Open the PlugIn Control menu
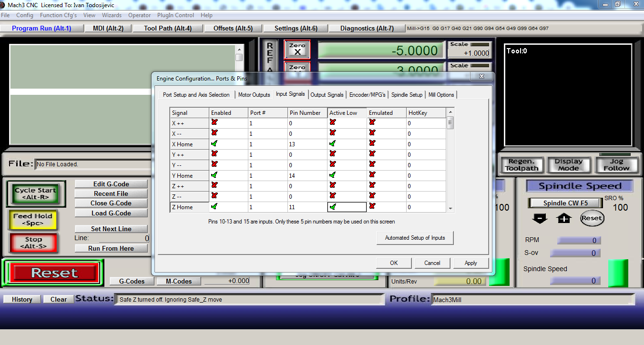Image resolution: width=644 pixels, height=345 pixels. tap(176, 15)
